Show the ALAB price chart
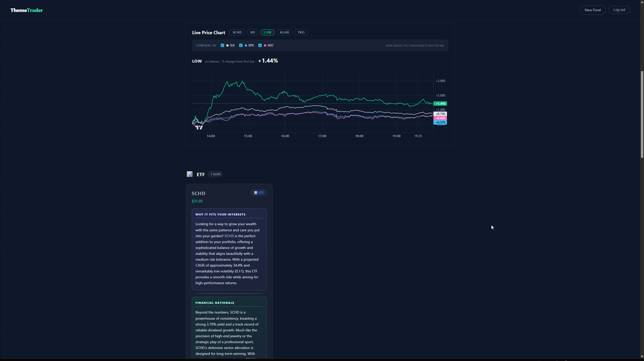The height and width of the screenshot is (361, 644). coord(284,32)
